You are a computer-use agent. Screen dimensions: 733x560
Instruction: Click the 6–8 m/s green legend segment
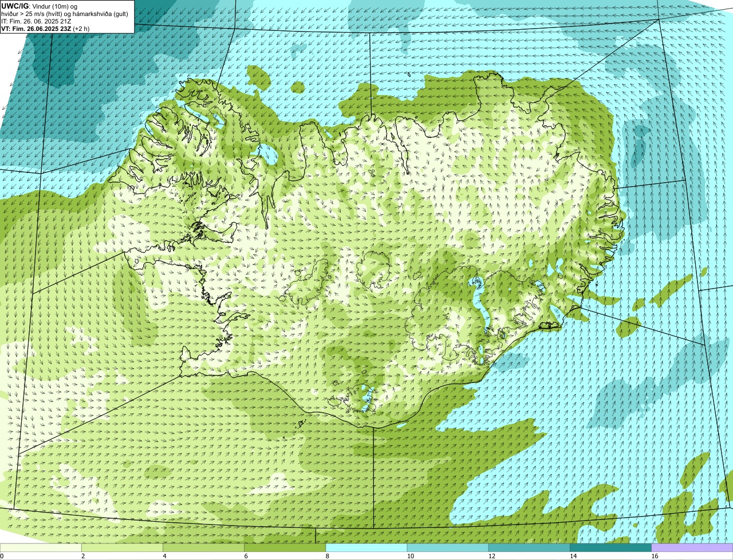(285, 548)
